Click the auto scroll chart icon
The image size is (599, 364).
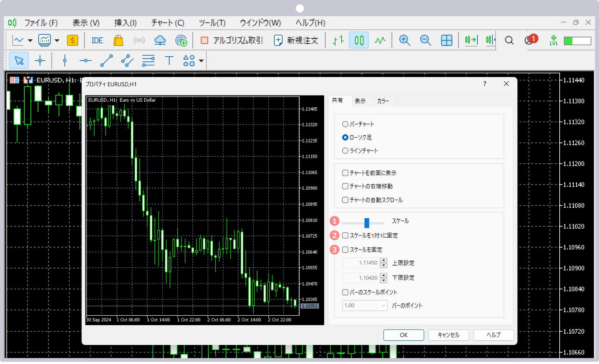pyautogui.click(x=471, y=41)
